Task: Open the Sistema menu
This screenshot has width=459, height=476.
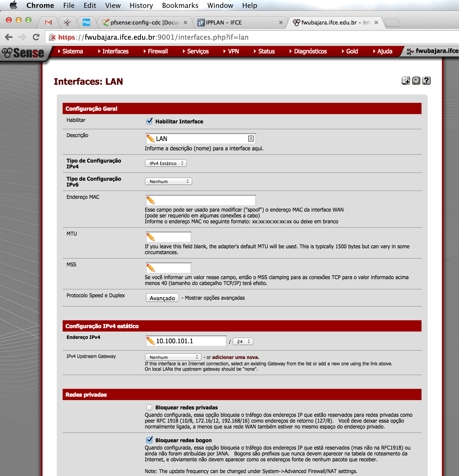Action: coord(70,51)
